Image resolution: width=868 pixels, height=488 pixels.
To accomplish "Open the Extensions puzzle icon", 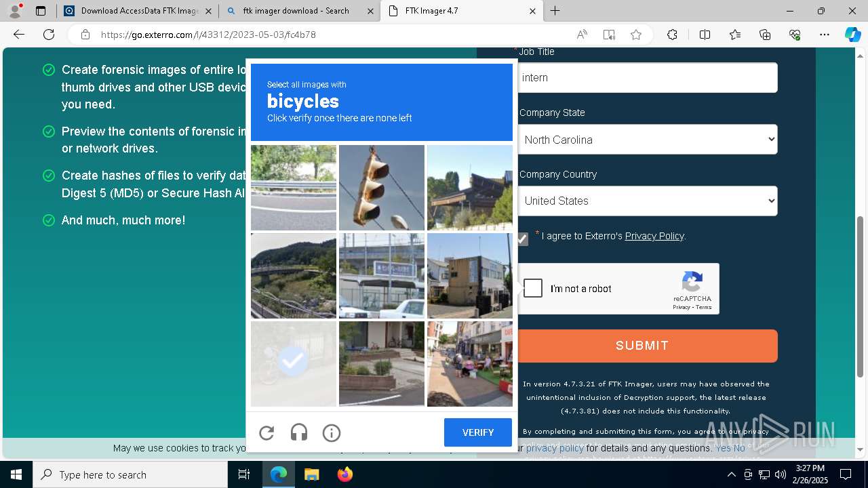I will click(672, 35).
